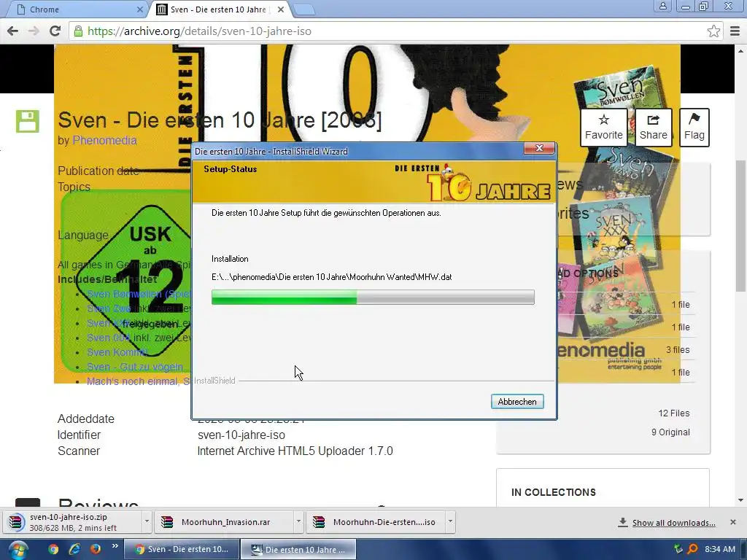This screenshot has width=747, height=560.
Task: Click the green padlock security icon
Action: [77, 31]
